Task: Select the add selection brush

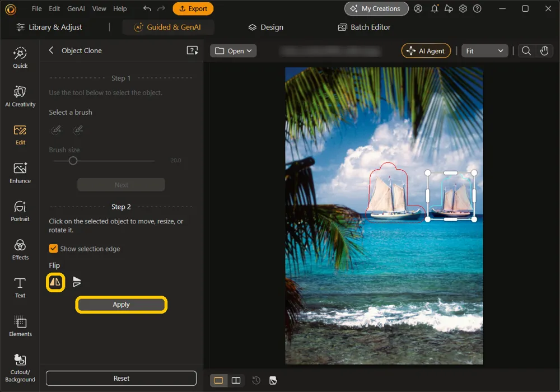Action: click(x=56, y=129)
